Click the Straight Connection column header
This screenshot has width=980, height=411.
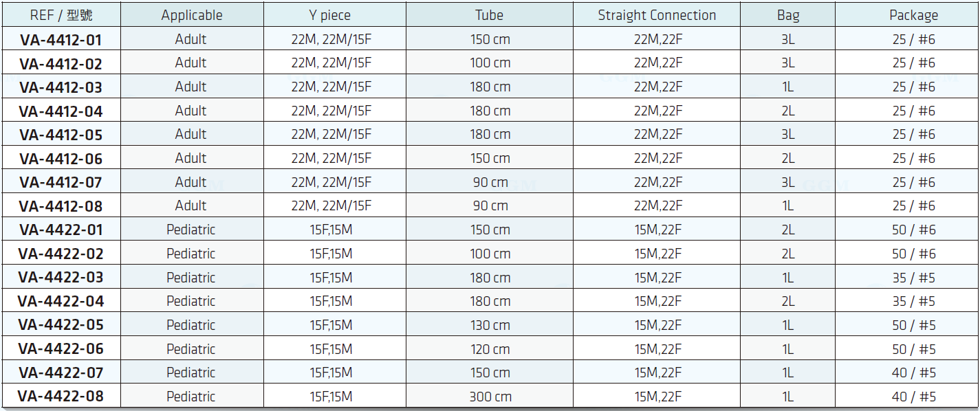coord(657,15)
